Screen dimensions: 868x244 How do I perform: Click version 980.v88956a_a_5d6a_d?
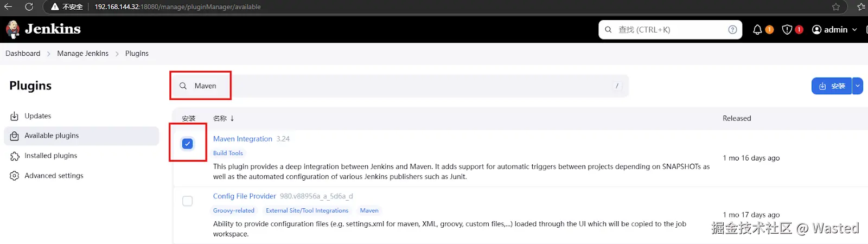click(316, 196)
